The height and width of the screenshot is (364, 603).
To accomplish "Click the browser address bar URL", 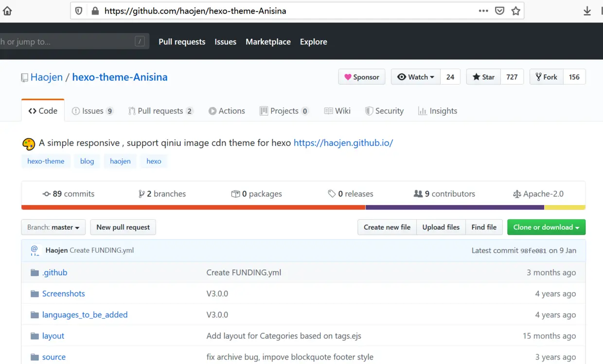I will (195, 11).
